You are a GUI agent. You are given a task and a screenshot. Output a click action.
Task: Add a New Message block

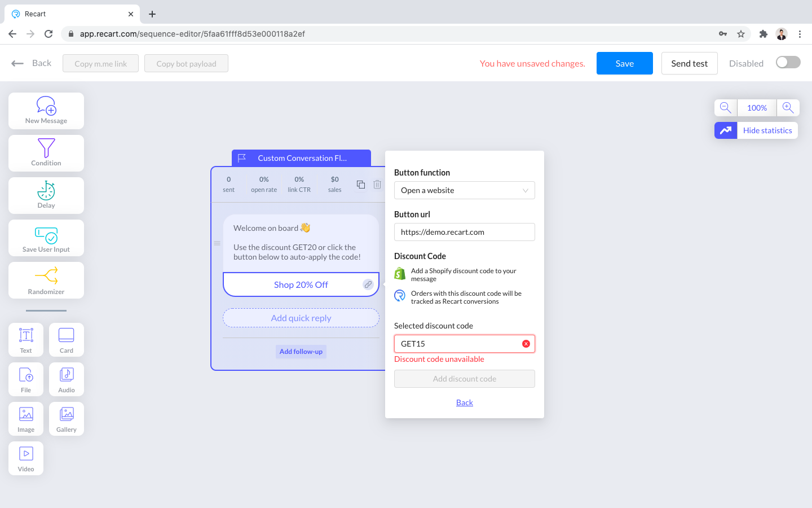46,111
